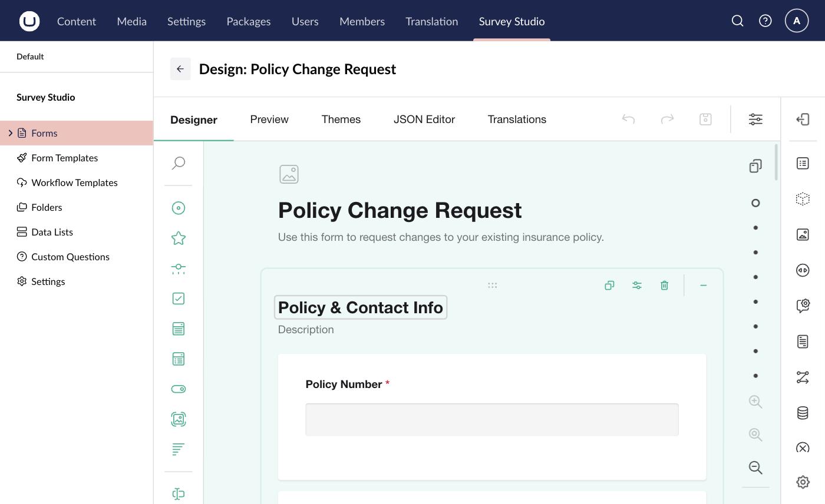Click the redo arrow in designer toolbar
This screenshot has height=504, width=825.
[667, 120]
